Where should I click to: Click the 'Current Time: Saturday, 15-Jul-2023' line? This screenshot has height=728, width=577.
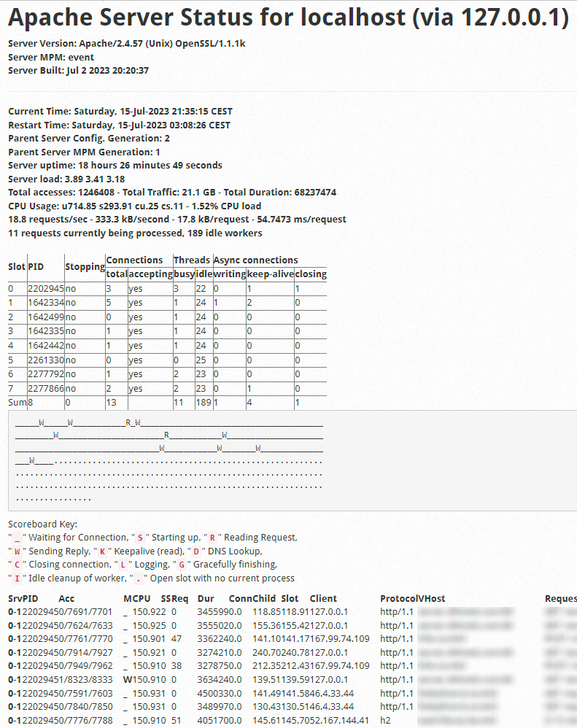(x=120, y=112)
